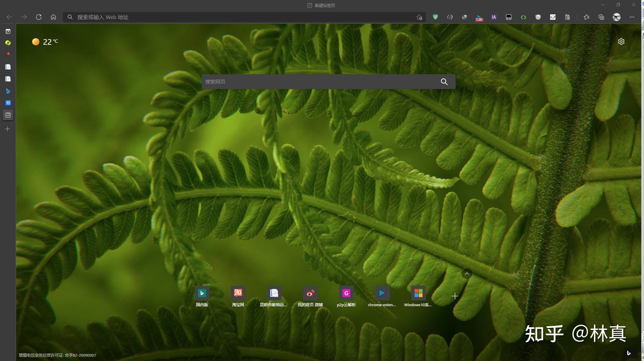
Task: Switch to the Zhihu 知 tab
Action: [x=8, y=103]
